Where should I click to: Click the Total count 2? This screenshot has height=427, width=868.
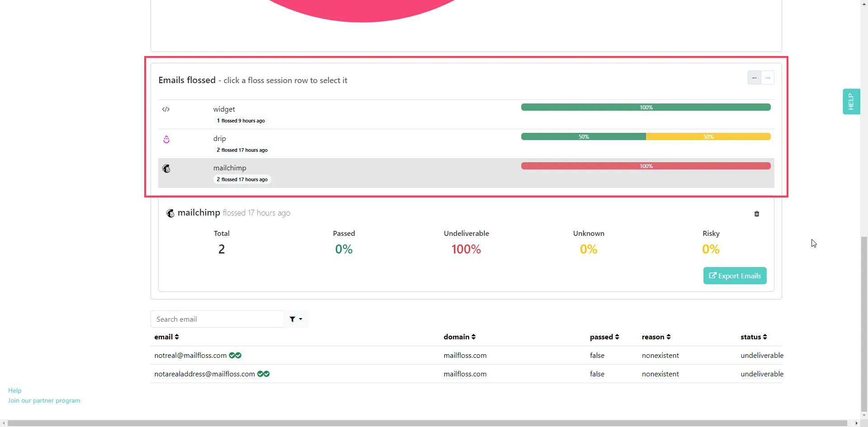coord(222,249)
